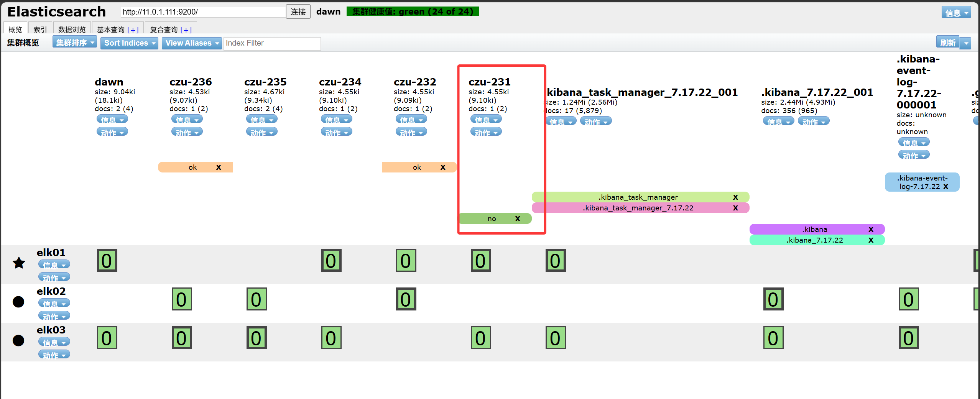
Task: Open the 数据浏览 tab
Action: (72, 29)
